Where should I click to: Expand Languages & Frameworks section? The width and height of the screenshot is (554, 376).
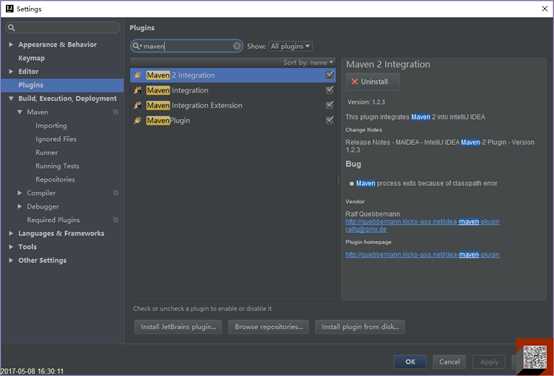coord(11,233)
